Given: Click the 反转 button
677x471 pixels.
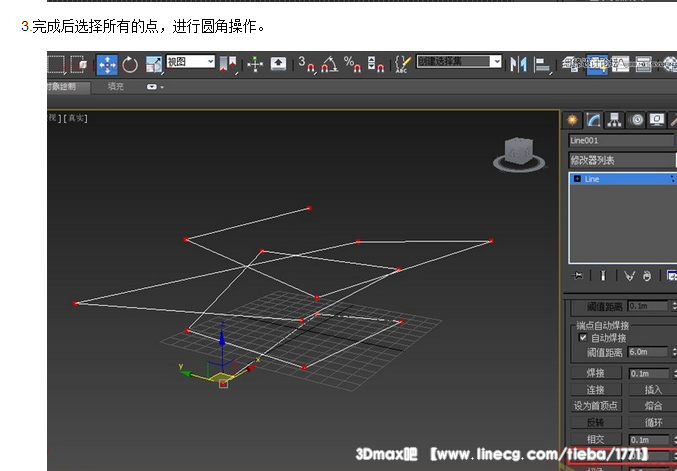Looking at the screenshot, I should (x=596, y=422).
